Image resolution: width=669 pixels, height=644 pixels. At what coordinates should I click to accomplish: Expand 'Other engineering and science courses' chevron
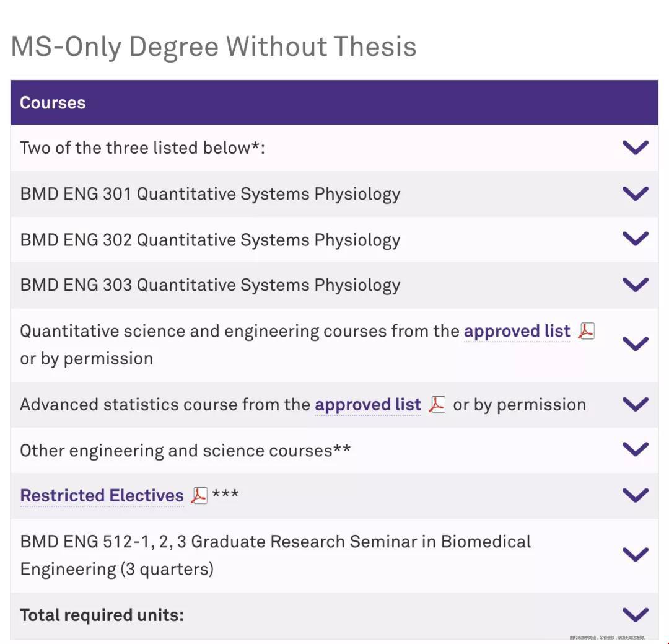[636, 450]
